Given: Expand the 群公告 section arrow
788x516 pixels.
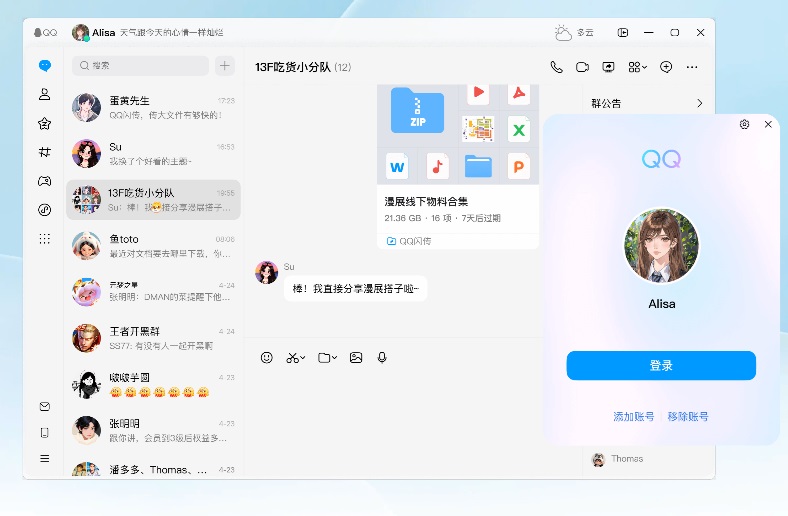Looking at the screenshot, I should tap(699, 103).
